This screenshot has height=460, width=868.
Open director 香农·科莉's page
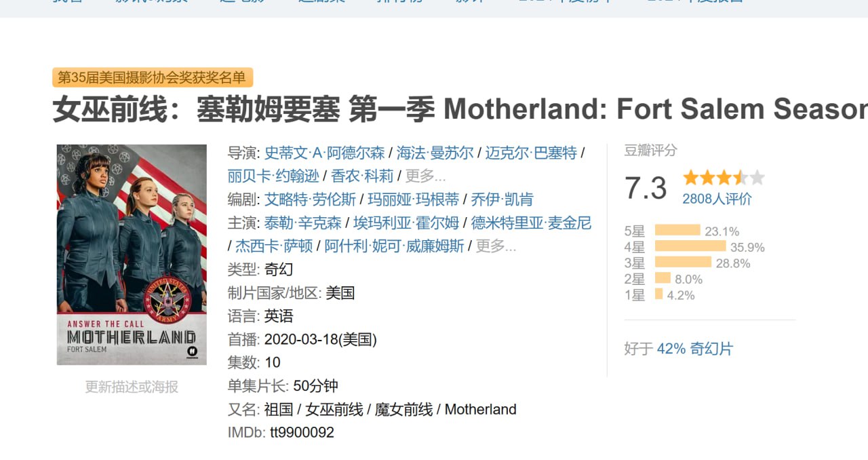362,176
